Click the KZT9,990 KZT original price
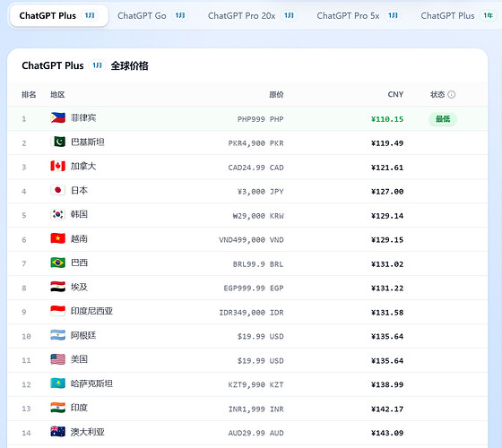502x448 pixels. pos(255,384)
